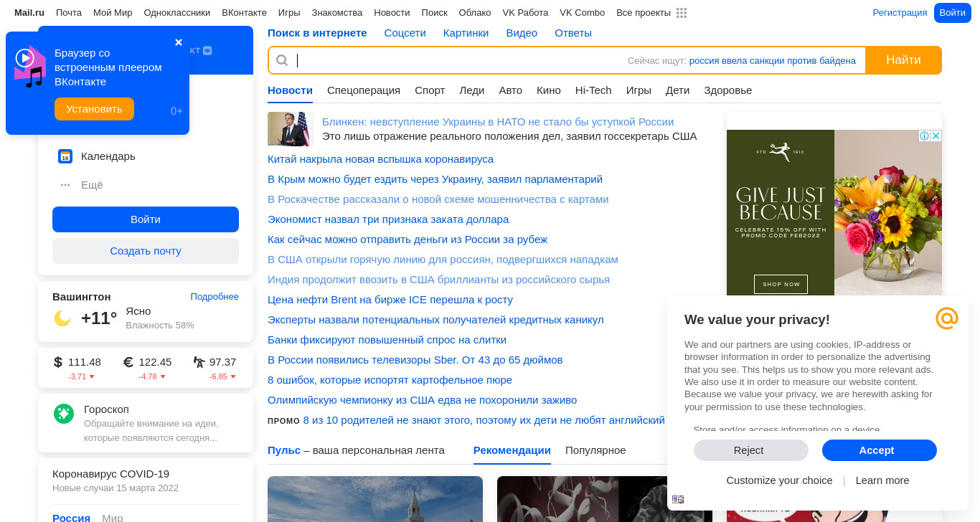The height and width of the screenshot is (522, 980).
Task: Open Облако in top navigation
Action: [475, 13]
